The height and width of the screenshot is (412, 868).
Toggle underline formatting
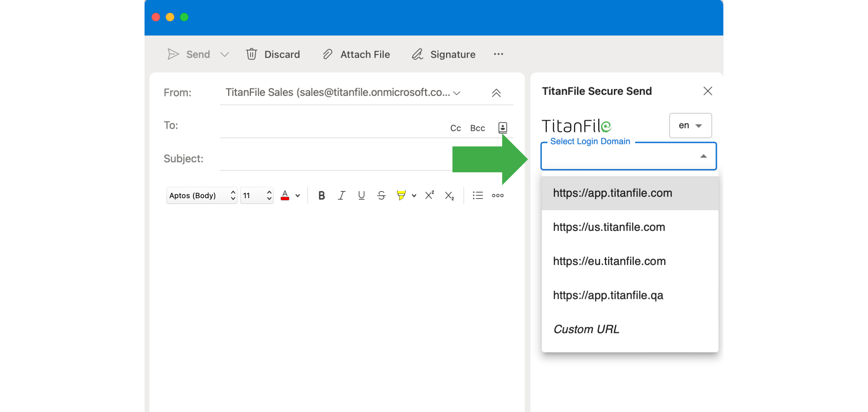pos(361,195)
